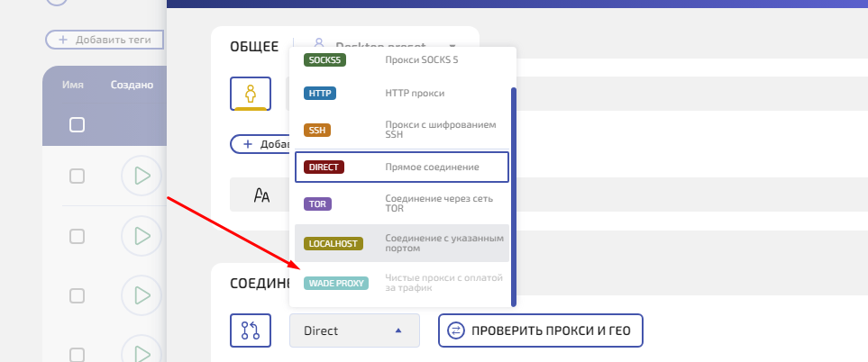Select the third profile row checkbox
The image size is (868, 362).
tap(78, 295)
